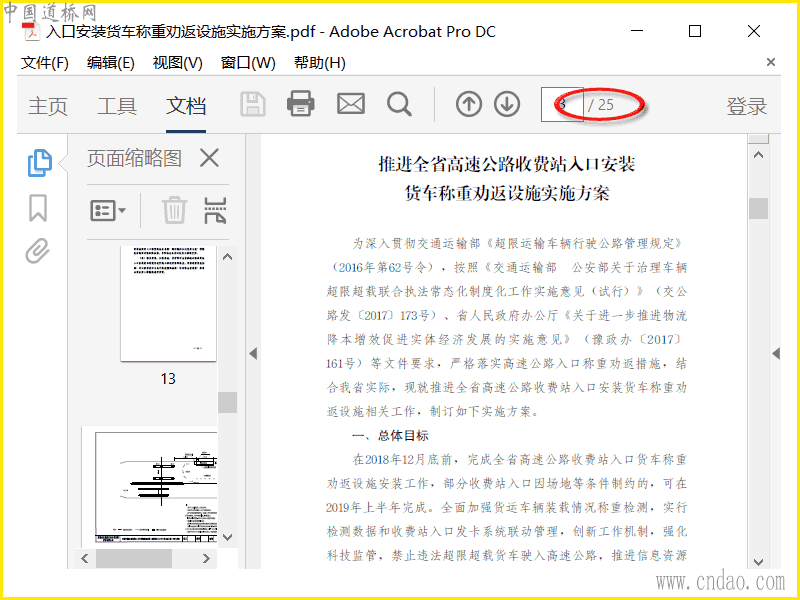Viewport: 800px width, 600px height.
Task: Click the 登录 sign-in button
Action: (747, 106)
